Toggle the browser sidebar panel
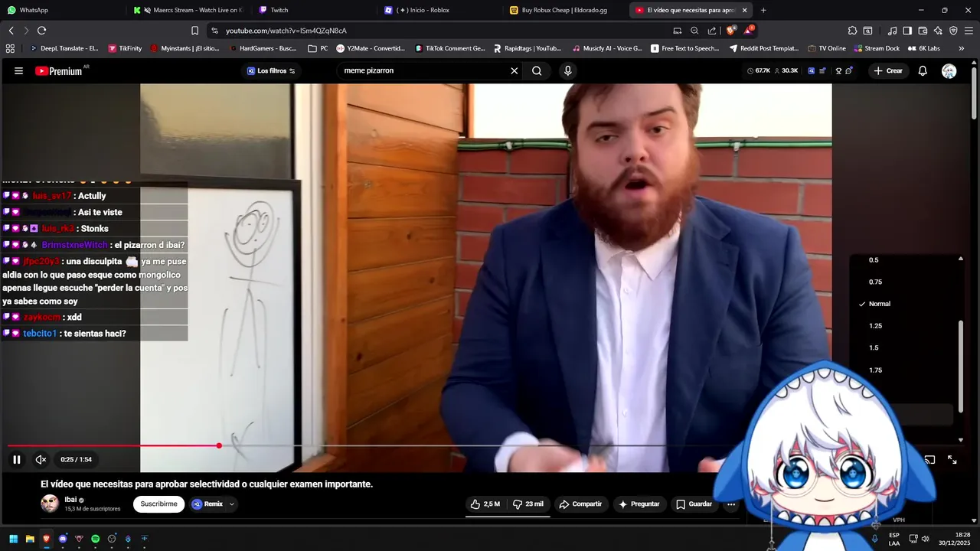 [x=907, y=31]
